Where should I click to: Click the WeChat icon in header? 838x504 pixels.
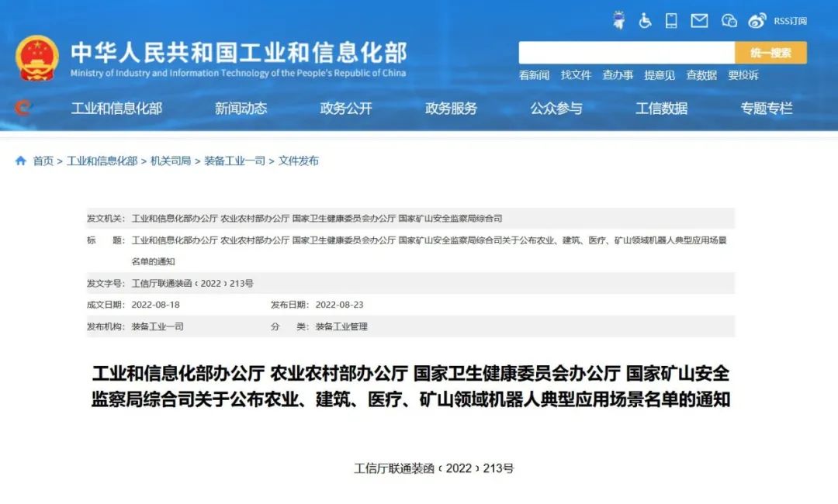(x=729, y=21)
